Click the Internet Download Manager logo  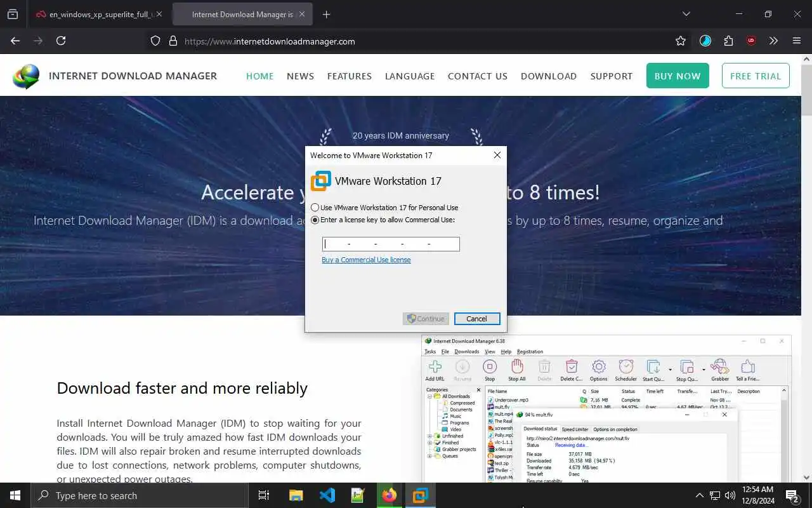pyautogui.click(x=26, y=76)
